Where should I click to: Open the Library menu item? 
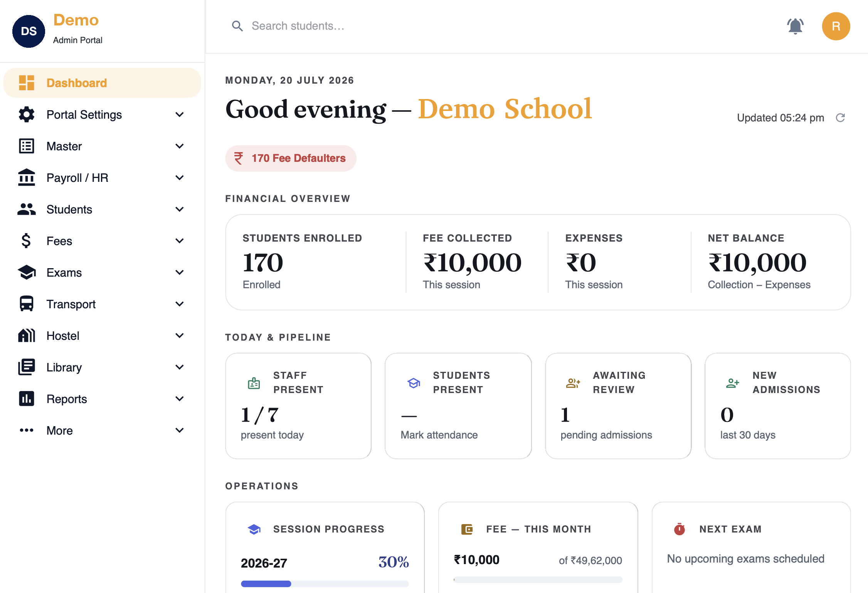pos(102,367)
